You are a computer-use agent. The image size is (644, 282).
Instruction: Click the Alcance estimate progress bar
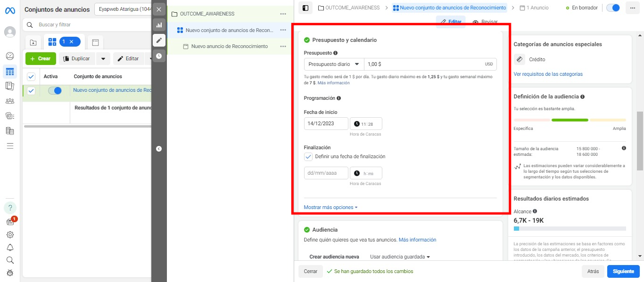[x=570, y=229]
